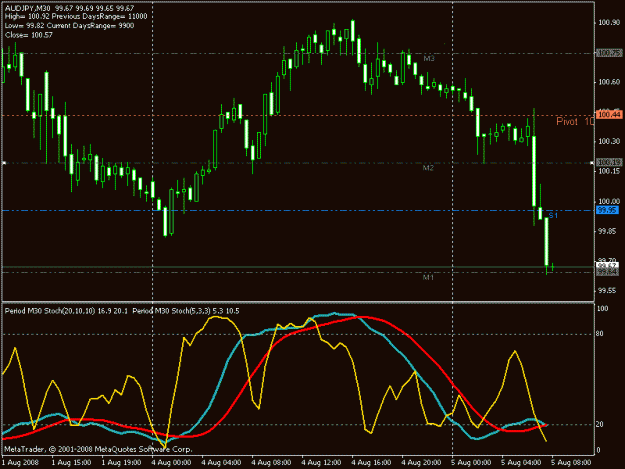Click the '1 Aug 19:00' time label

(121, 463)
